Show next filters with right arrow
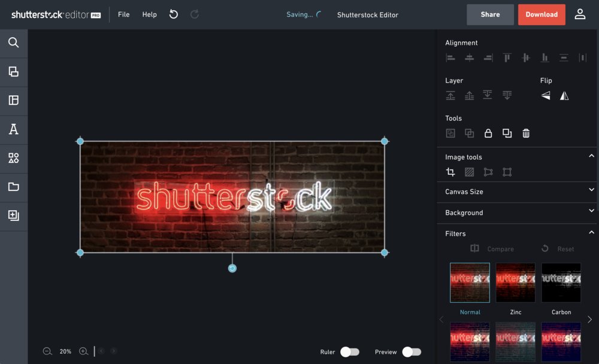Viewport: 599px width, 364px height. tap(589, 319)
